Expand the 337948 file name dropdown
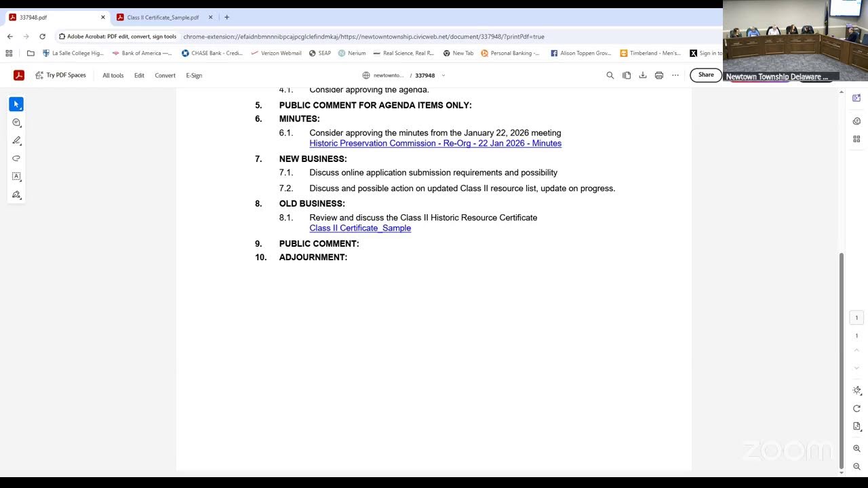 (x=443, y=75)
